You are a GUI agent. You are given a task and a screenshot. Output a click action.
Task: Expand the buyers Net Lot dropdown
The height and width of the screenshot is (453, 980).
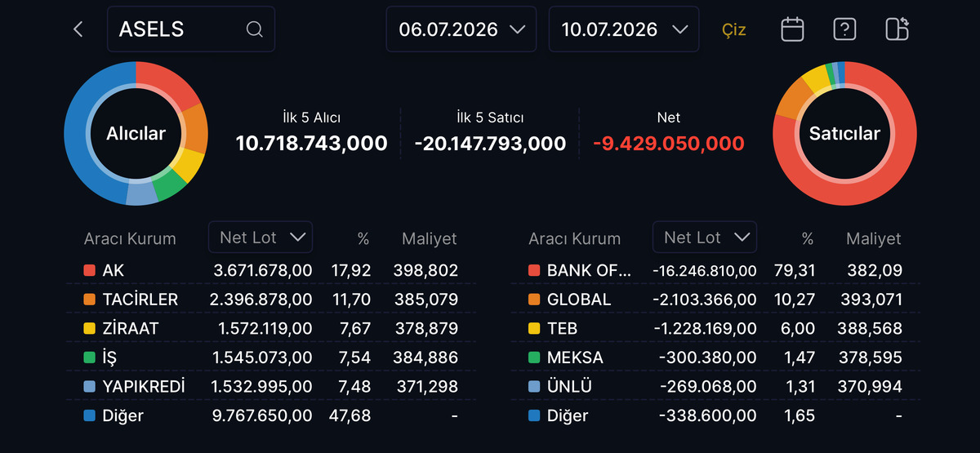(x=261, y=238)
